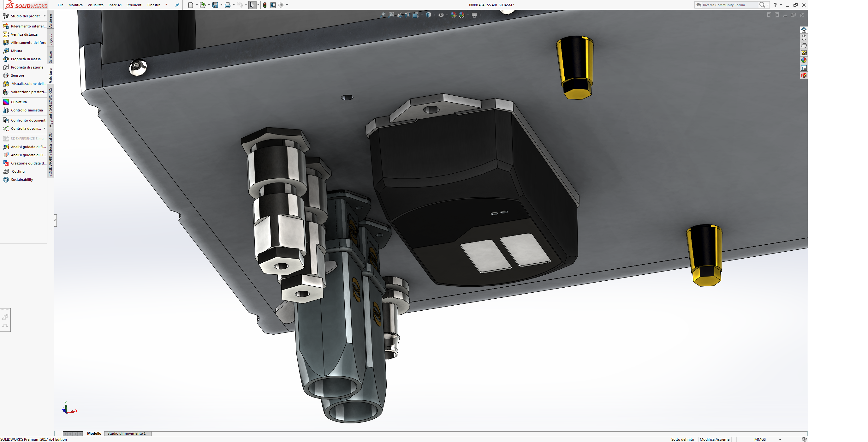Click the rebuild traffic light icon

click(265, 5)
